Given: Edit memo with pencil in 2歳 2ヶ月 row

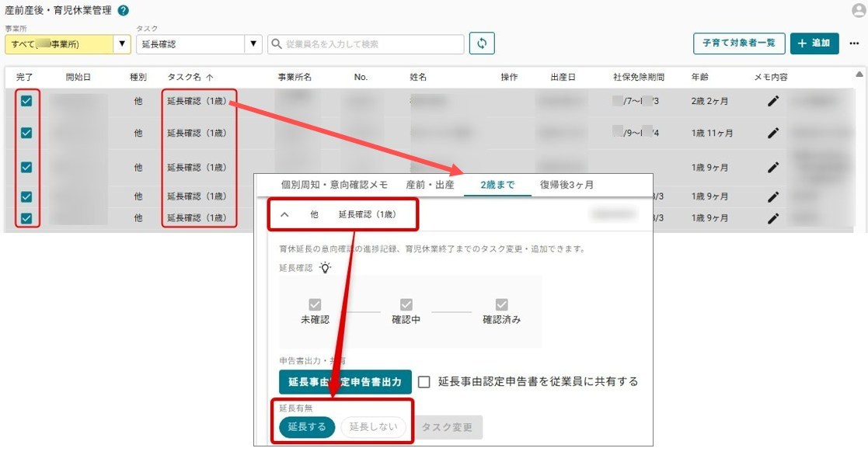Looking at the screenshot, I should click(x=773, y=101).
